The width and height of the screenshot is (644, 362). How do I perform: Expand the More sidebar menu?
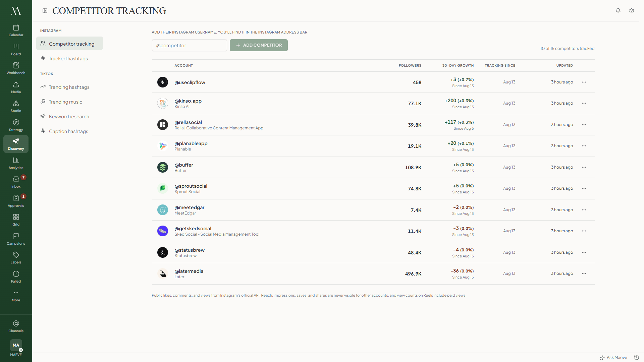(16, 296)
